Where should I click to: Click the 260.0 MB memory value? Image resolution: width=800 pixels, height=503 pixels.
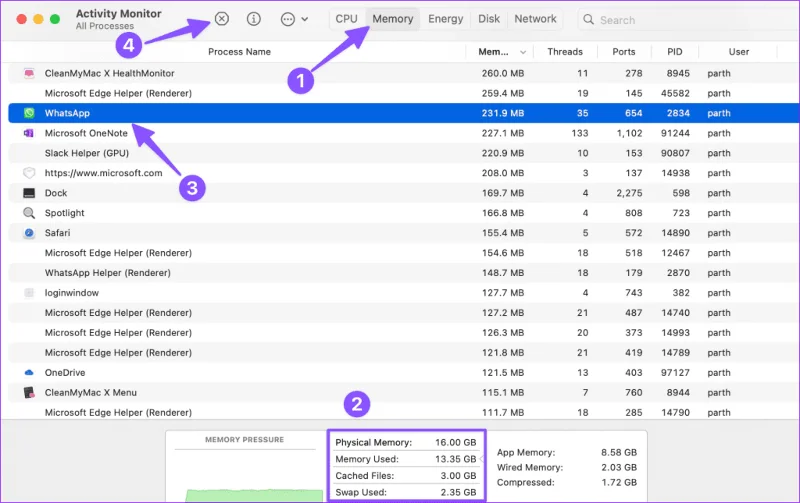click(x=503, y=73)
